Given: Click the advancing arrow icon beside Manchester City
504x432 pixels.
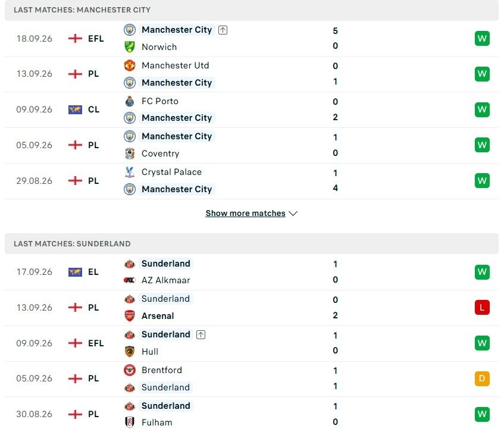Looking at the screenshot, I should pyautogui.click(x=223, y=30).
